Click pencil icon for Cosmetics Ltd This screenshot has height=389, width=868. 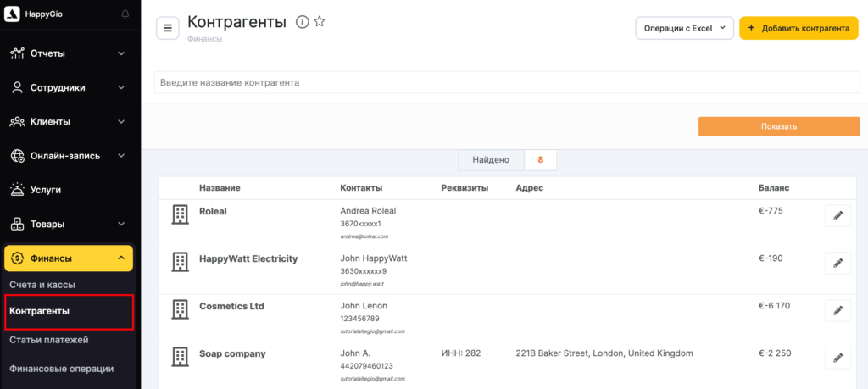(x=837, y=310)
